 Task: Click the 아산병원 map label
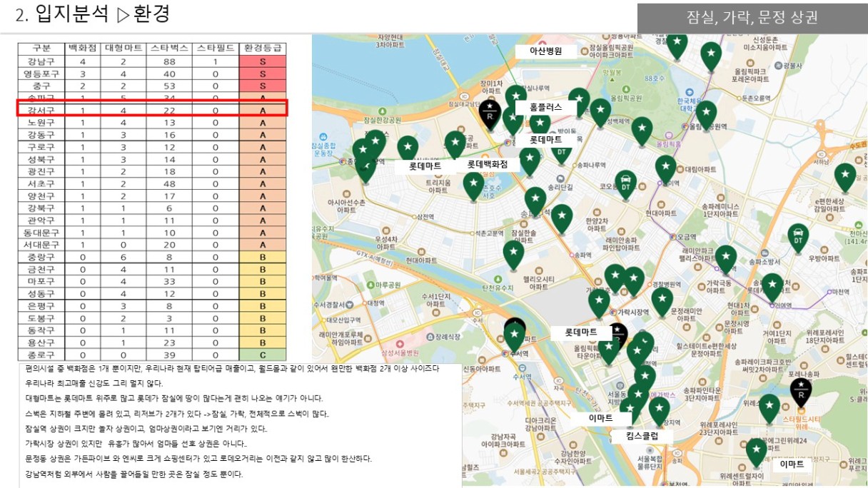pyautogui.click(x=546, y=51)
